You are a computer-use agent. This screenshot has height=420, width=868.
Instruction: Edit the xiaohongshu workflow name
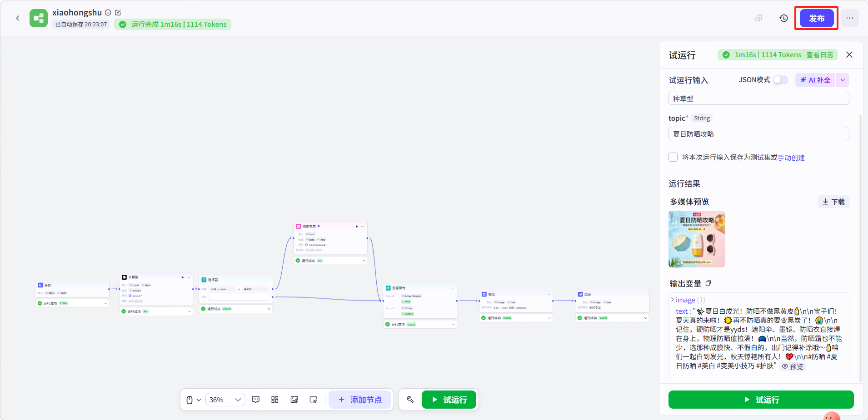point(118,13)
